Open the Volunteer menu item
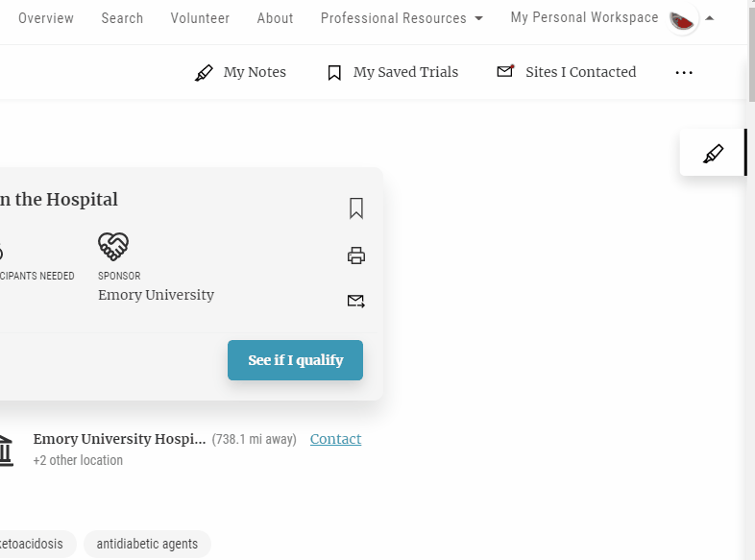The height and width of the screenshot is (560, 755). pos(200,18)
